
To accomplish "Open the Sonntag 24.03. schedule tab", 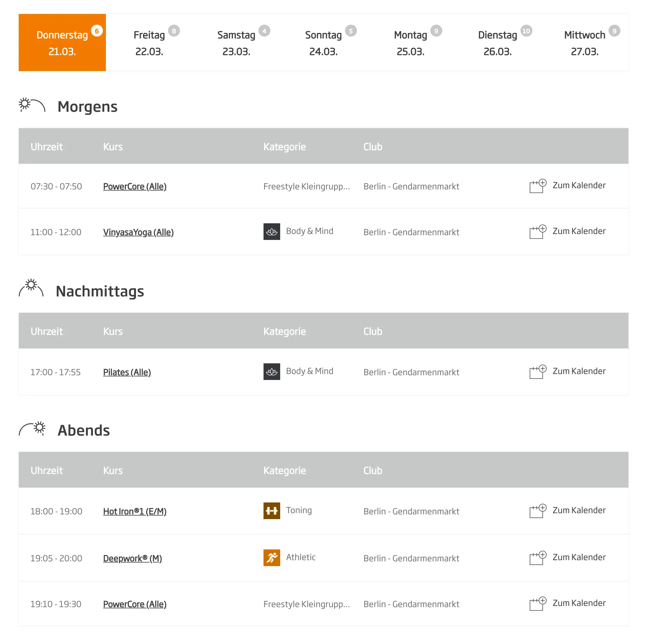I will pos(323,43).
